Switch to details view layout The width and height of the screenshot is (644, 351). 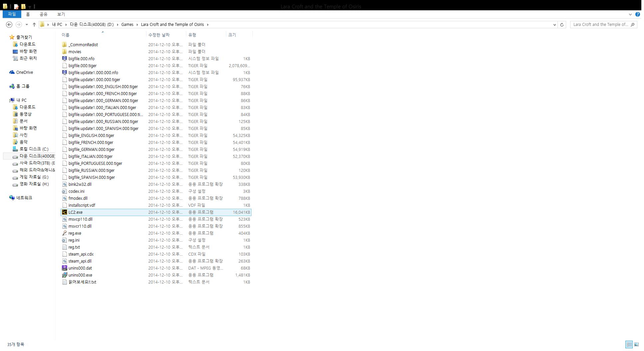coord(629,344)
